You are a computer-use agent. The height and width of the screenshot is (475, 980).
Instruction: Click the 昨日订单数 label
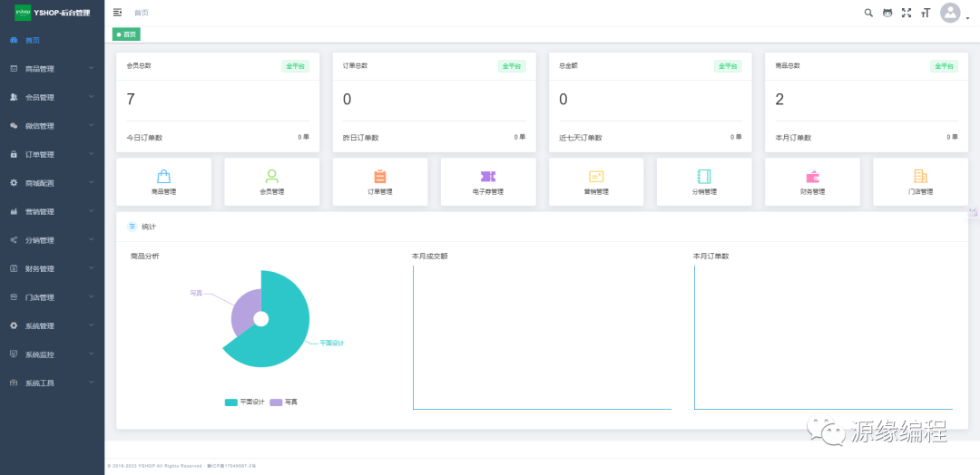click(360, 138)
